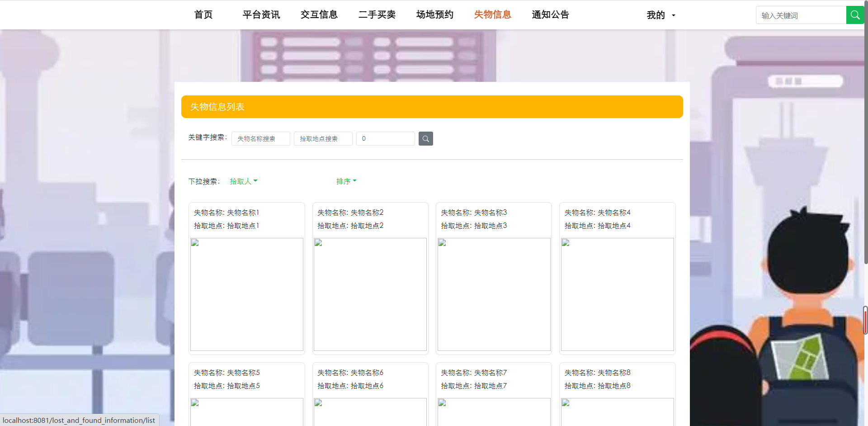Image resolution: width=868 pixels, height=426 pixels.
Task: Open the 排序 sorting dropdown
Action: tap(346, 181)
